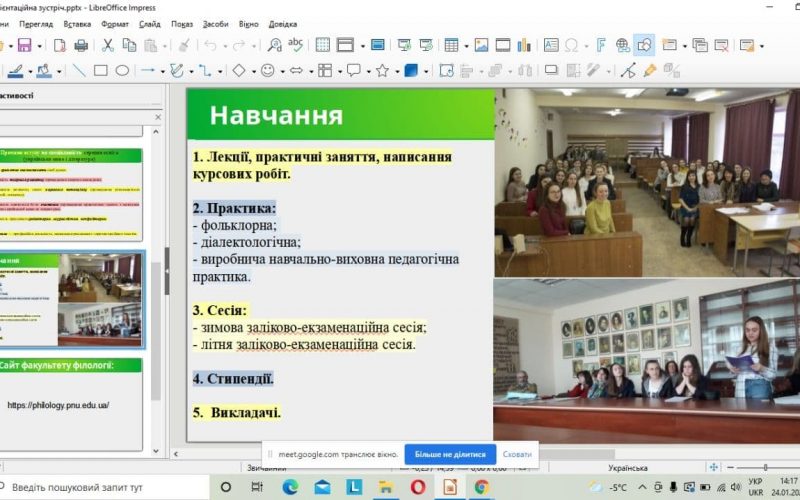Screen dimensions: 800x500
Task: Insert an image using toolbar icon
Action: click(x=481, y=45)
